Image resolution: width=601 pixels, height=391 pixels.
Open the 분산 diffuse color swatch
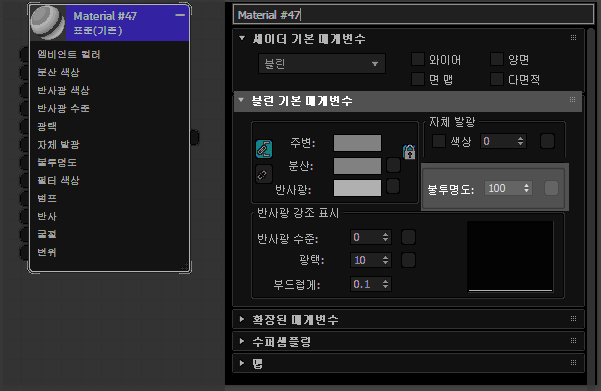coord(357,166)
